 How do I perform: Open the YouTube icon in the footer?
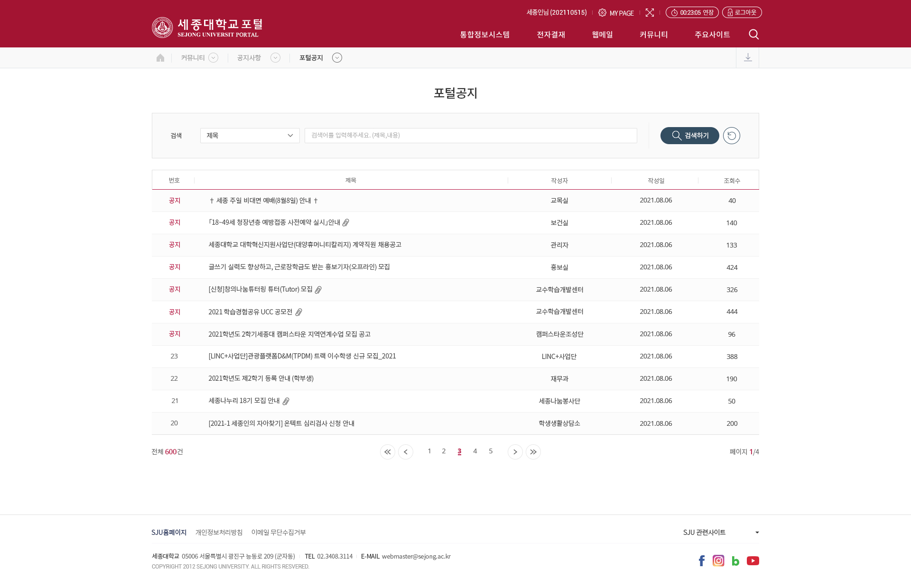(753, 560)
